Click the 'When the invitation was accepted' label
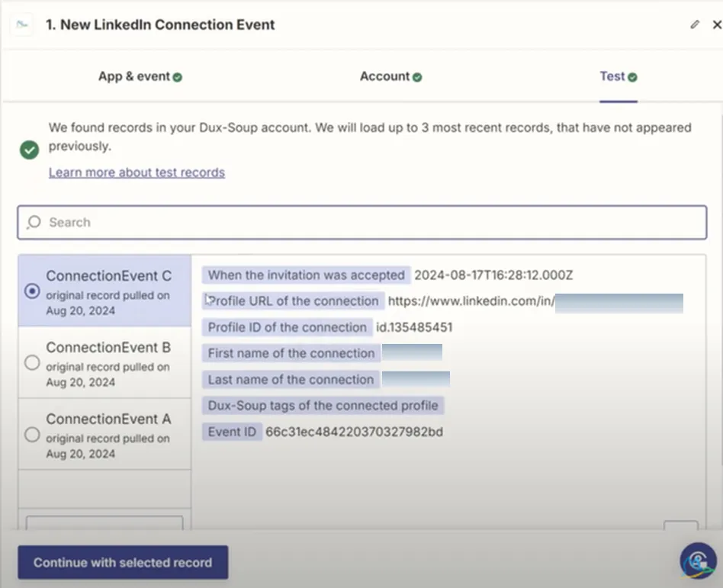The image size is (723, 588). [306, 275]
